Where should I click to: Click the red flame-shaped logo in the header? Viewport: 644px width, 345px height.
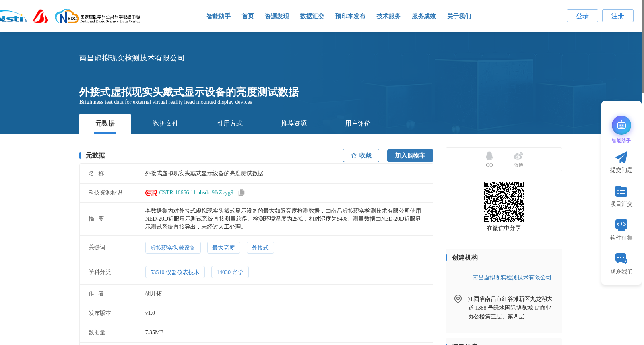click(41, 16)
